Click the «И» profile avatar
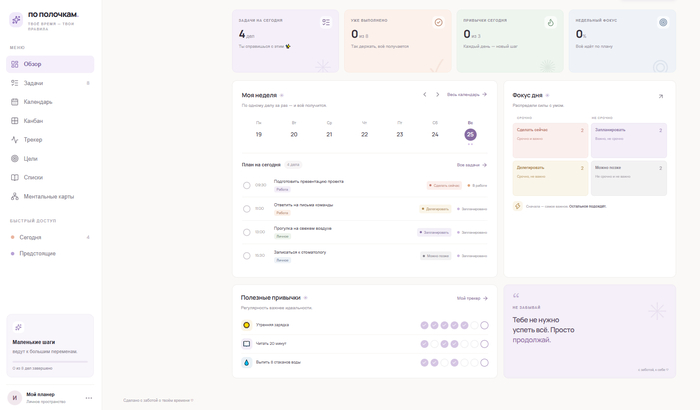 point(15,397)
